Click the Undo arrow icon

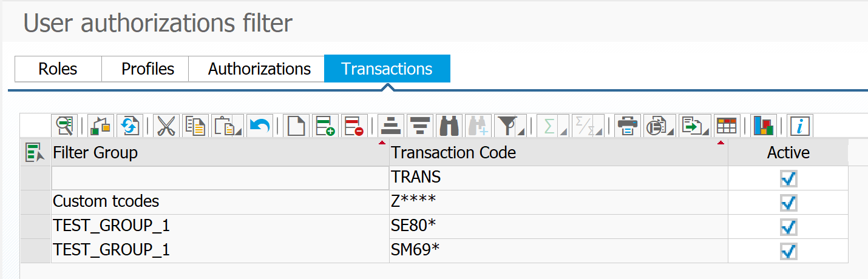click(260, 126)
